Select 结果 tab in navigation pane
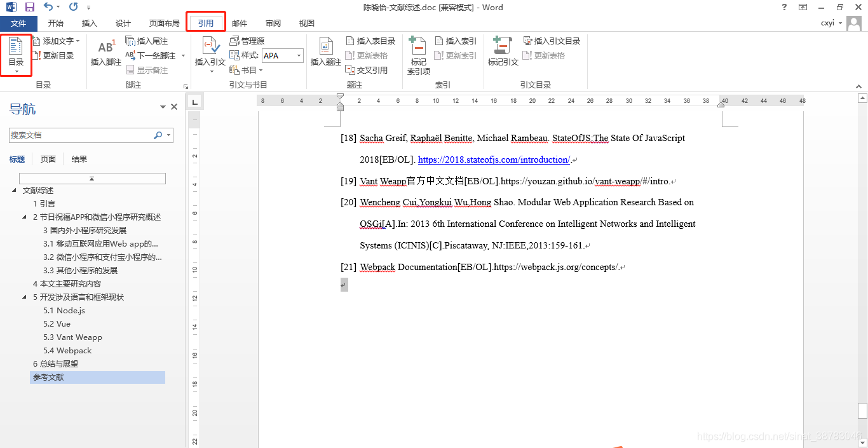 [x=79, y=160]
